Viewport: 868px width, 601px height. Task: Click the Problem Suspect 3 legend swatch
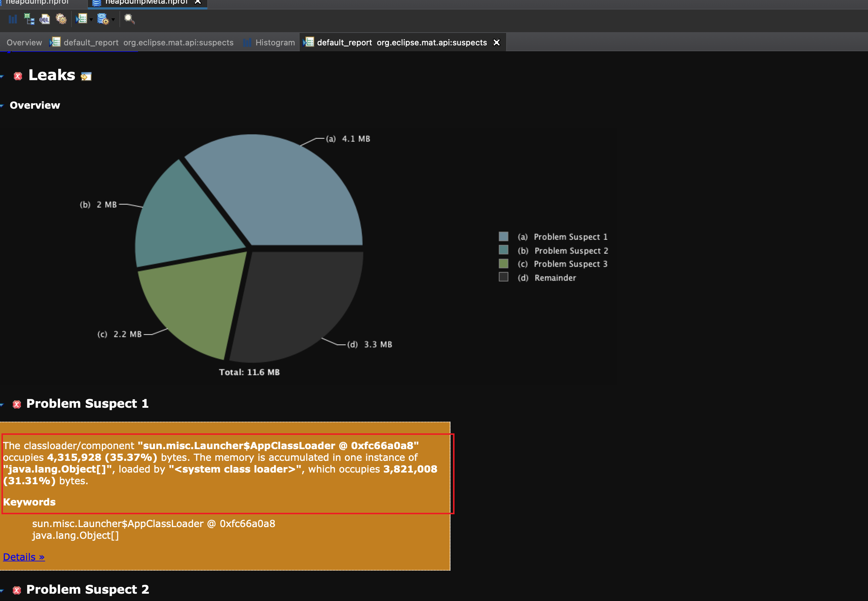click(503, 263)
